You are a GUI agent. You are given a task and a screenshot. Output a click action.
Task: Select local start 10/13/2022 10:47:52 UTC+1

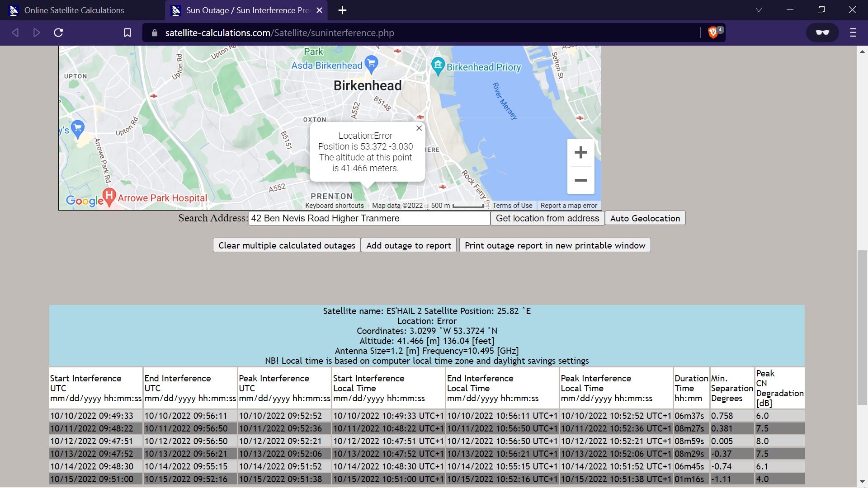[388, 454]
